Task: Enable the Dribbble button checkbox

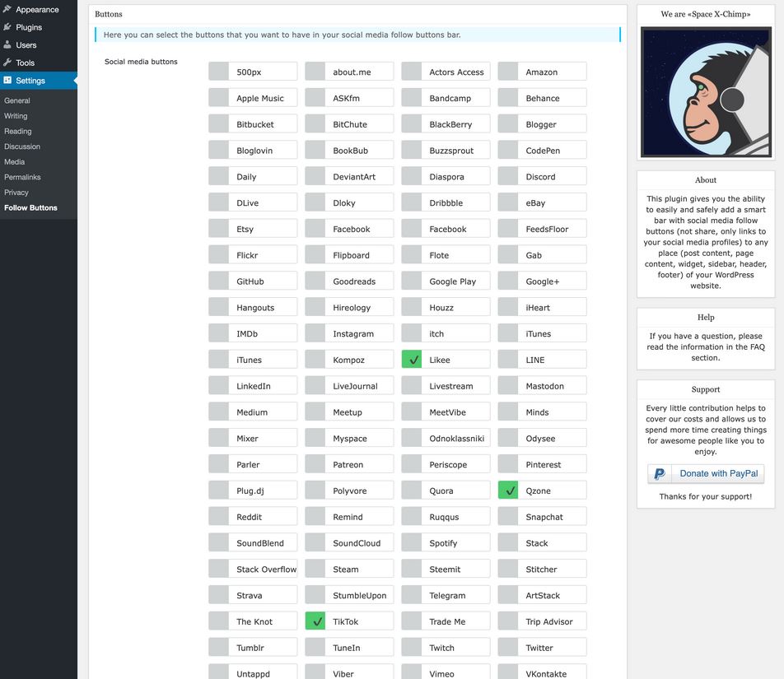Action: tap(412, 202)
